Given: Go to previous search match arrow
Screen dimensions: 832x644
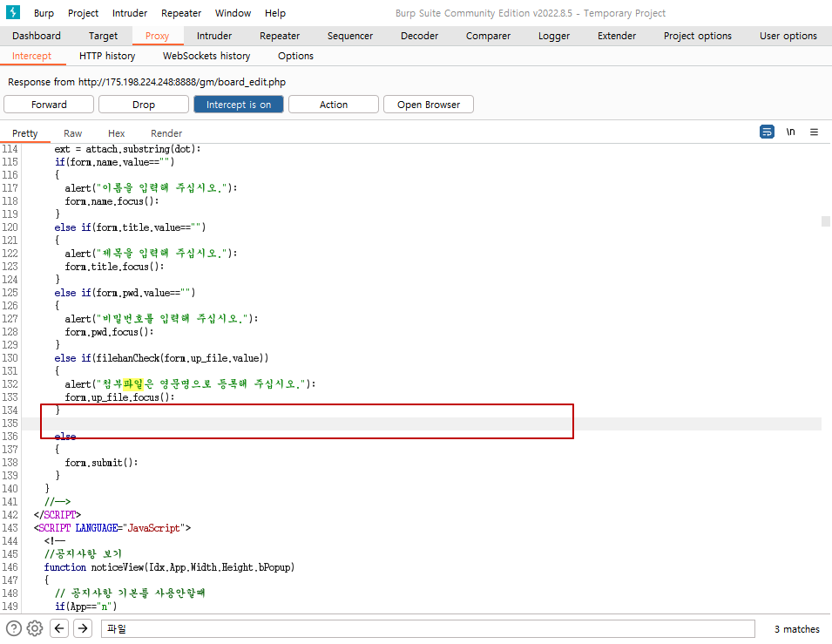Looking at the screenshot, I should click(x=59, y=628).
